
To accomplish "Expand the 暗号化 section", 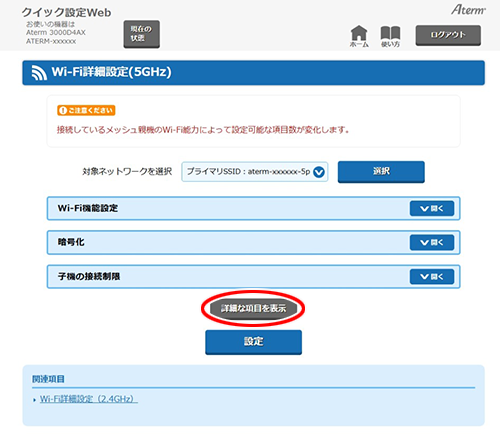I will pos(432,242).
